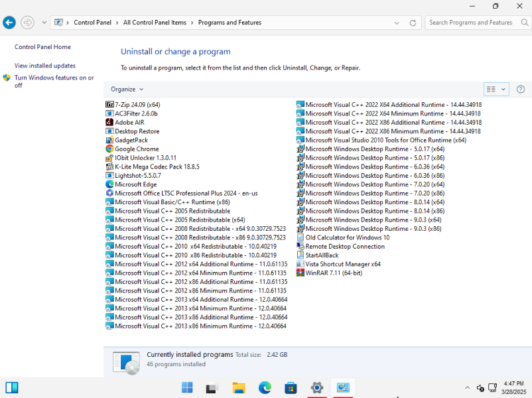The image size is (532, 398).
Task: Click the StartAllBack icon in list
Action: point(300,255)
